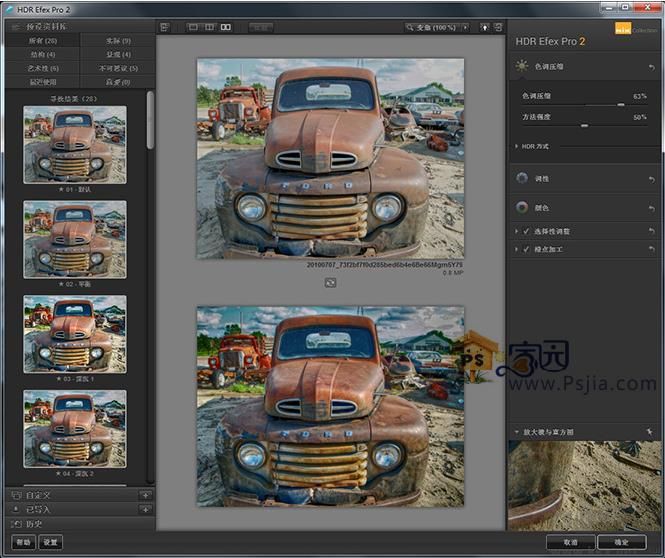The height and width of the screenshot is (558, 665).
Task: Select the 所有 (28) preset category tab
Action: [44, 41]
